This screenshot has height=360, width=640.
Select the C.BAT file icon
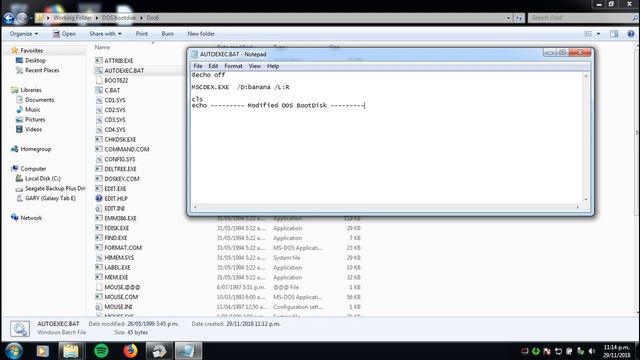(x=99, y=90)
